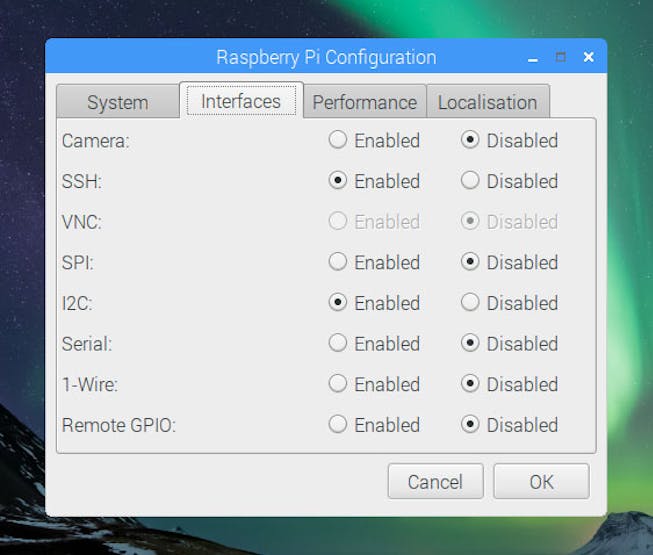
Task: Click the "SSH:" label
Action: point(82,182)
